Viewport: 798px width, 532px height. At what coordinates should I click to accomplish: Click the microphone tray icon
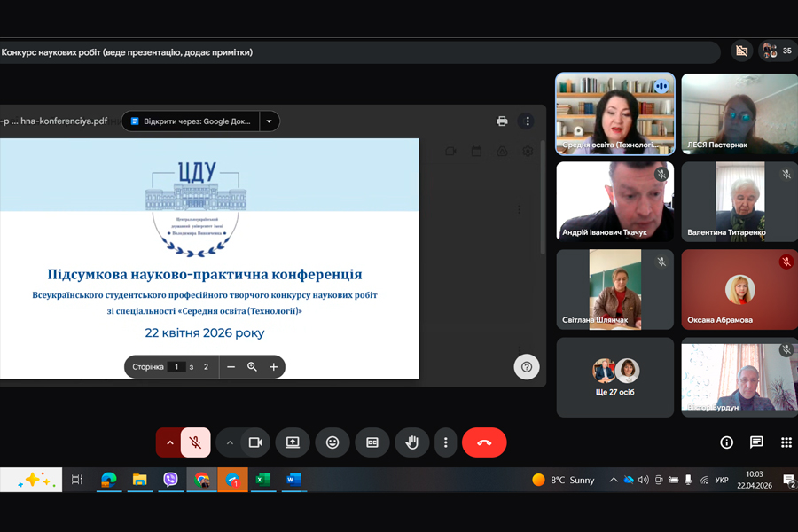click(688, 480)
